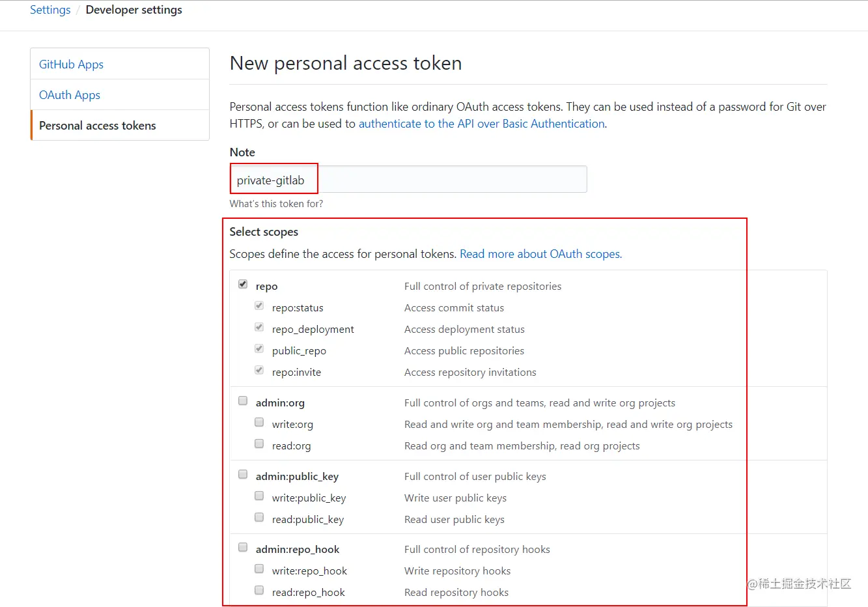Open 'Read more about OAuth scopes' link

540,254
